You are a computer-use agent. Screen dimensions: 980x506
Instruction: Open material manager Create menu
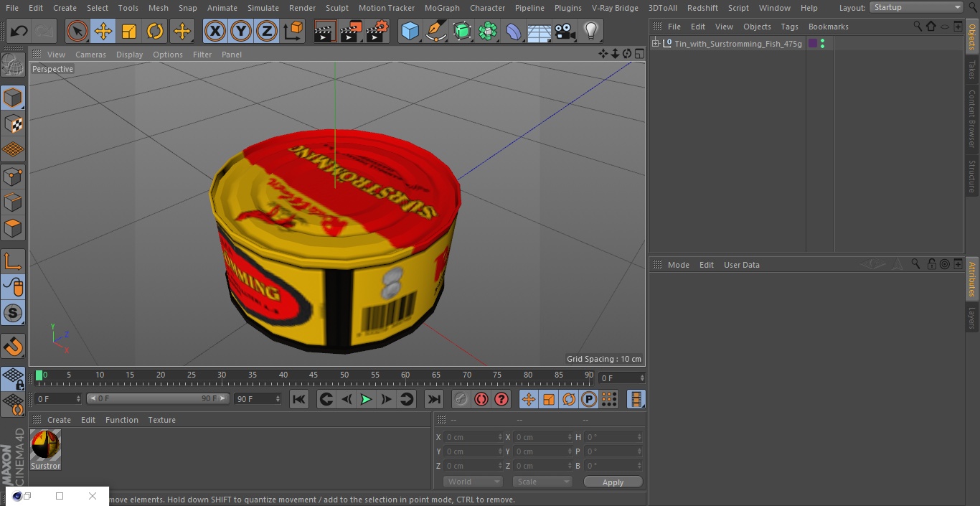click(59, 420)
